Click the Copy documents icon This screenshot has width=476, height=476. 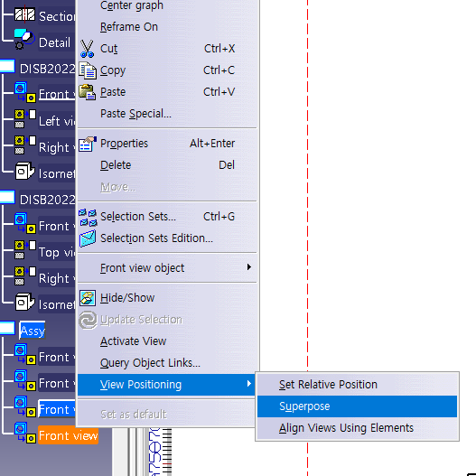[x=88, y=70]
